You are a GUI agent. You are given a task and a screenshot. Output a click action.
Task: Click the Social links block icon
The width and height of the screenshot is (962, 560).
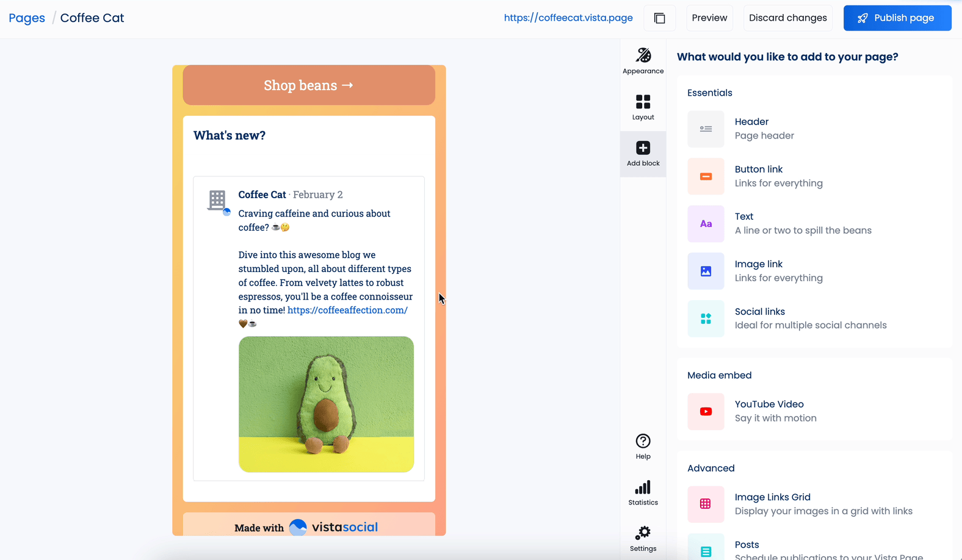point(706,318)
